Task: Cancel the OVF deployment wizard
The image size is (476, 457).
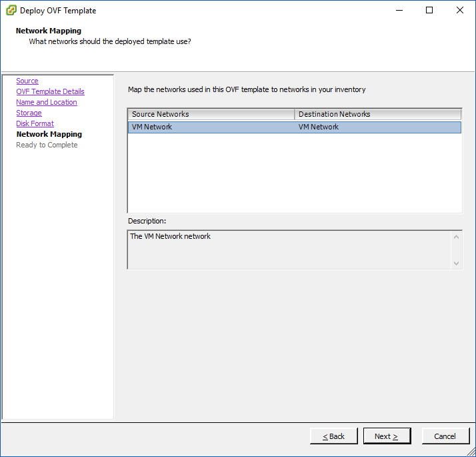Action: tap(445, 436)
